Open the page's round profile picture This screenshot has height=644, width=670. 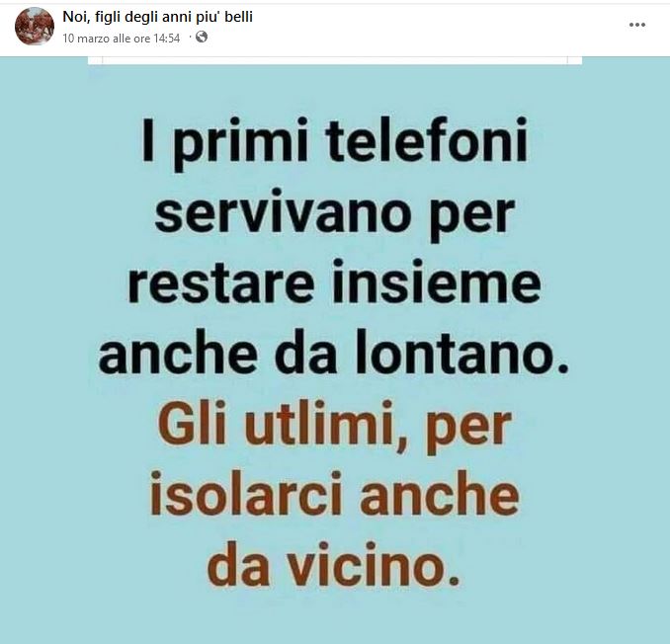pos(35,26)
